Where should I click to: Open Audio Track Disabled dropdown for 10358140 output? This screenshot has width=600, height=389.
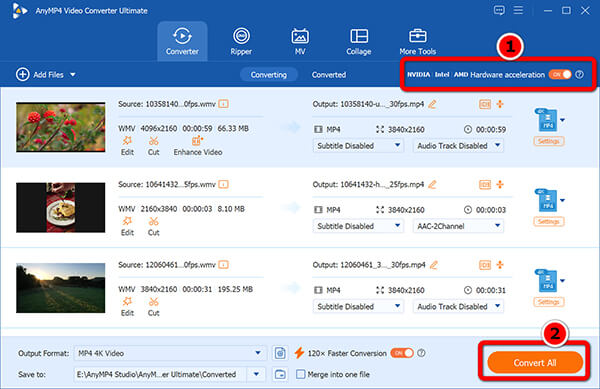click(458, 146)
